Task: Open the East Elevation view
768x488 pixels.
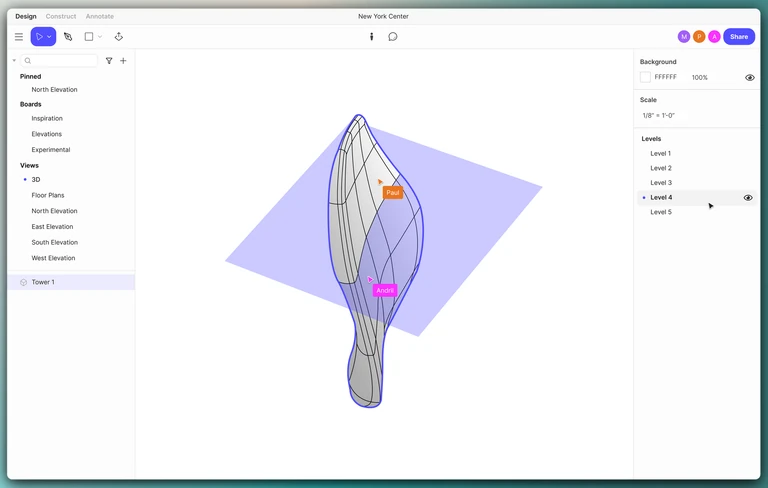Action: [x=52, y=227]
